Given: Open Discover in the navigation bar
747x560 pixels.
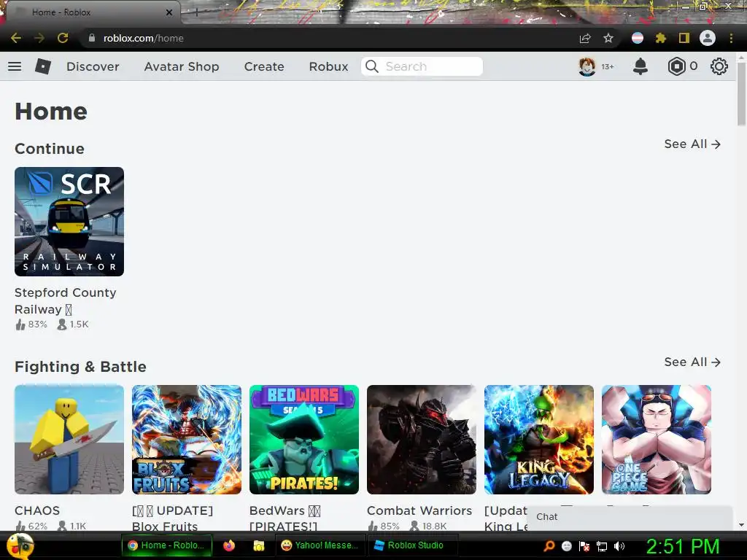Looking at the screenshot, I should pos(93,66).
